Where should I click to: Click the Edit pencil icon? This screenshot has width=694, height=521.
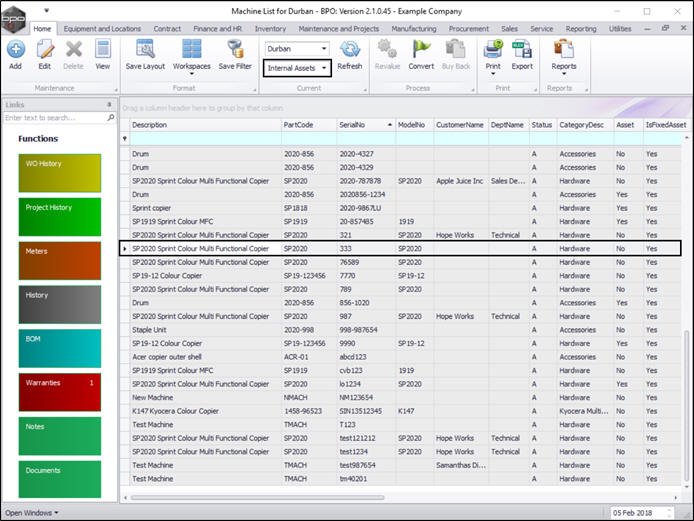click(x=44, y=49)
